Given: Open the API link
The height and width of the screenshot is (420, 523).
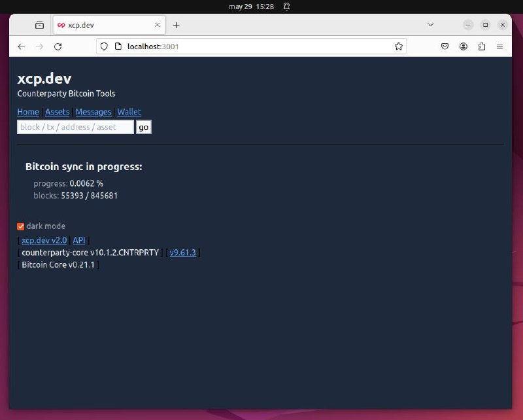Looking at the screenshot, I should pyautogui.click(x=79, y=240).
